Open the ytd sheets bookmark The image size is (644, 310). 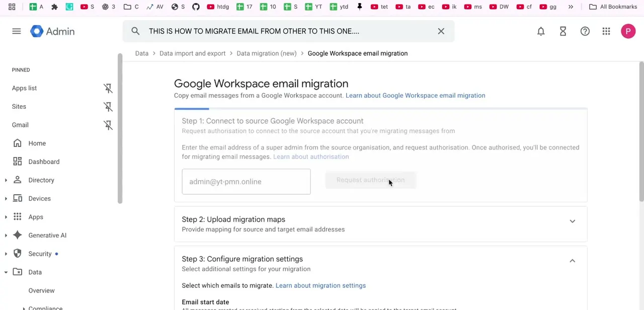(x=339, y=7)
